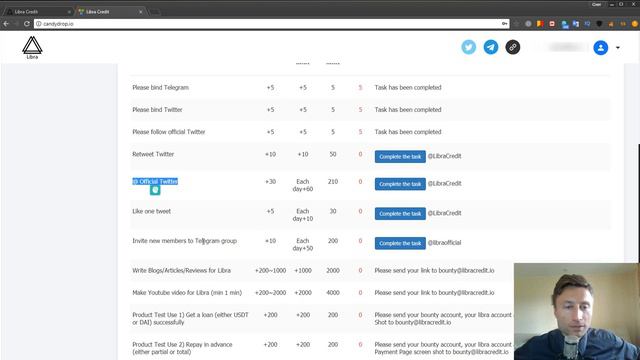
Task: Click the '210' max points value
Action: click(333, 181)
